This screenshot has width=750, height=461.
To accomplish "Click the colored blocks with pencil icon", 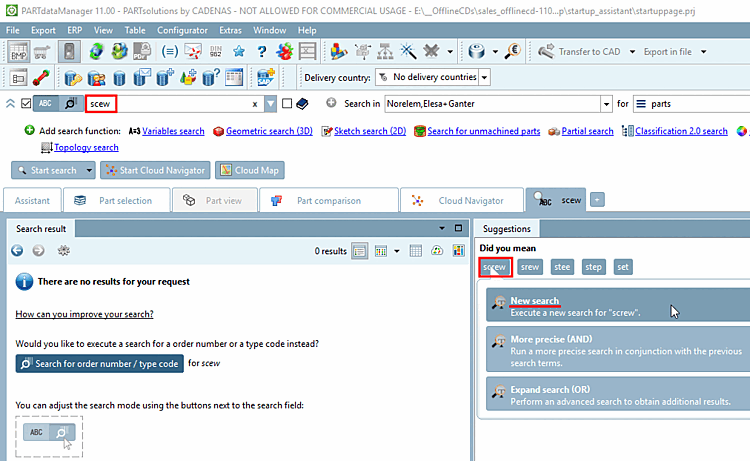I will point(339,51).
